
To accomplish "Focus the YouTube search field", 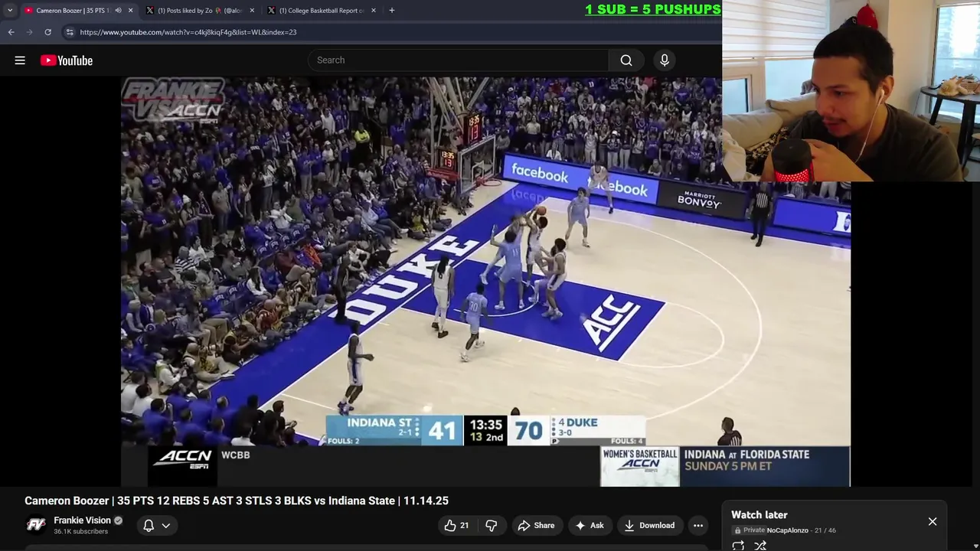I will click(x=458, y=60).
